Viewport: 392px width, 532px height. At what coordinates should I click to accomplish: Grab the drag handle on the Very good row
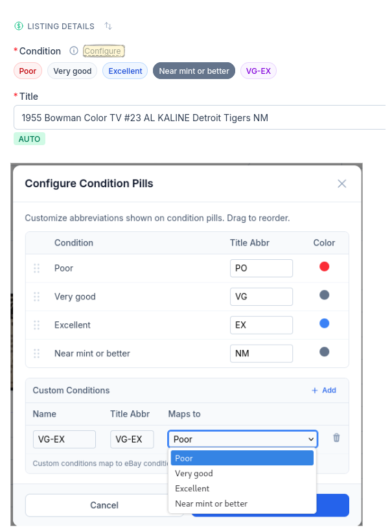(x=37, y=296)
